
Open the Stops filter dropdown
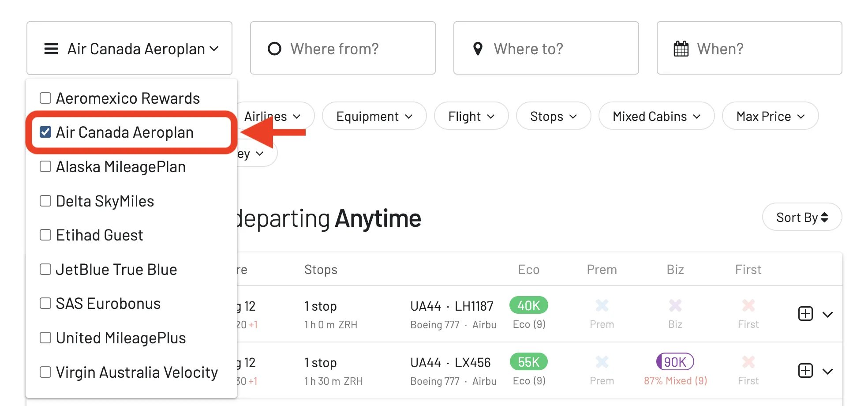pos(554,116)
